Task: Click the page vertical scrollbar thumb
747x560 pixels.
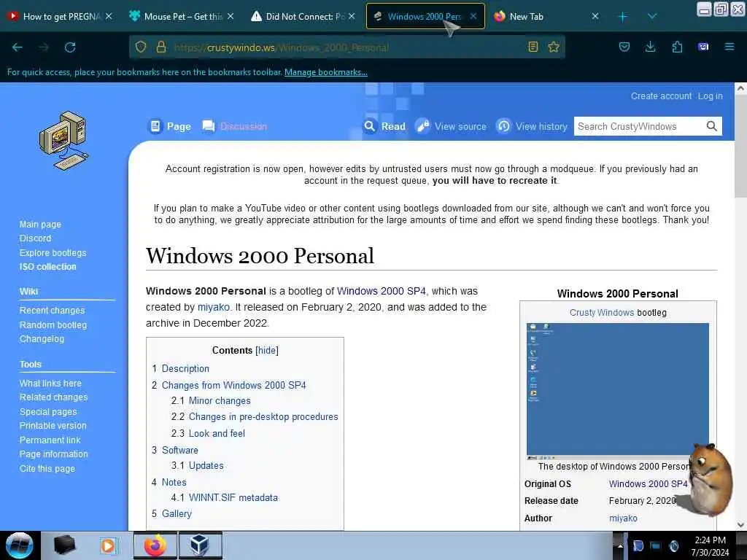Action: 740,145
